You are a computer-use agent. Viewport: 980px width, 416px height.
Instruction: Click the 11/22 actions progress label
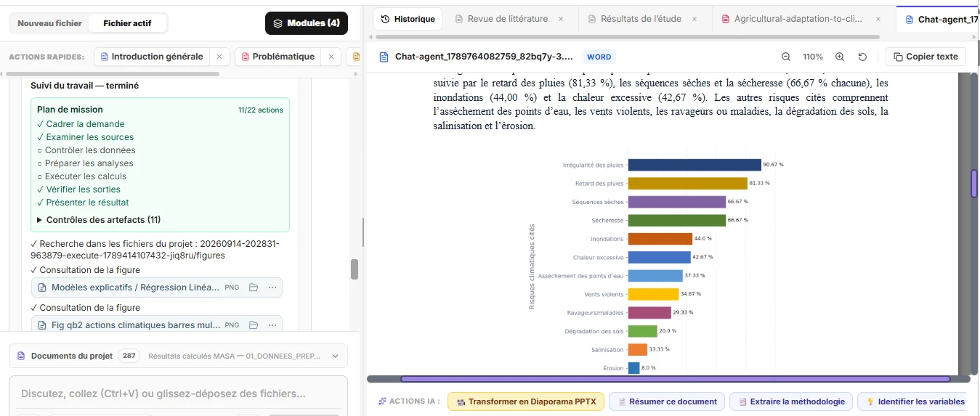point(261,110)
